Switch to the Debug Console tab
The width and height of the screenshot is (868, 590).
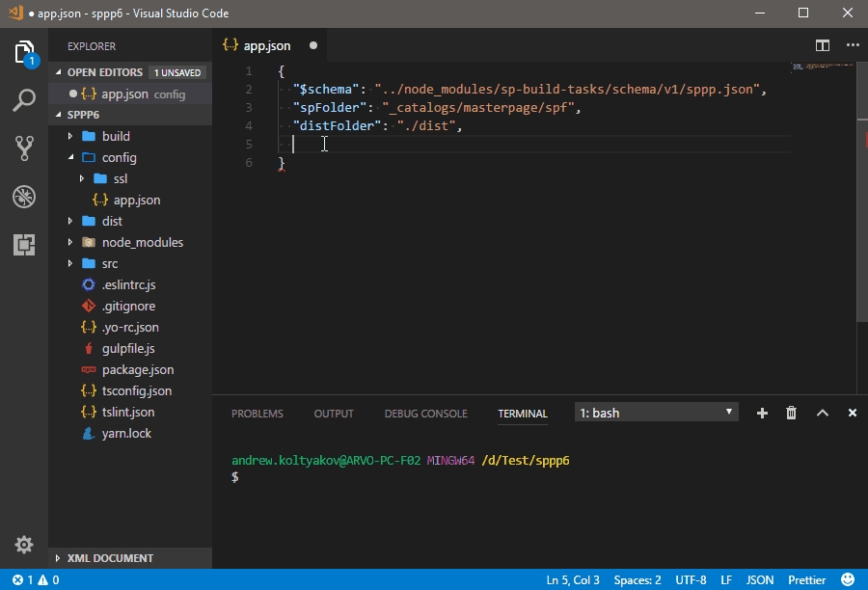[425, 414]
